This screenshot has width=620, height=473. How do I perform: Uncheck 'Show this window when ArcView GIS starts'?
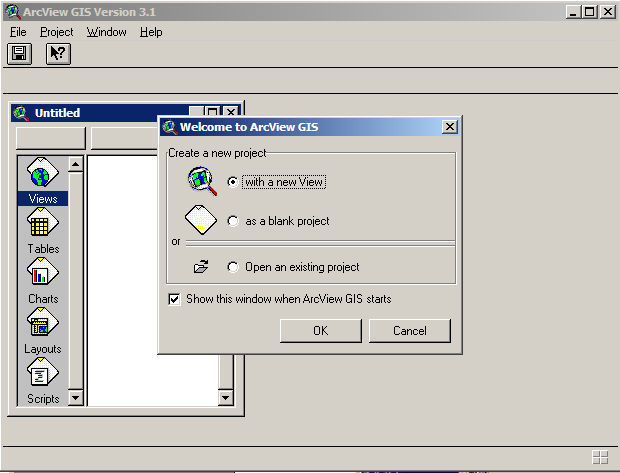tap(174, 299)
